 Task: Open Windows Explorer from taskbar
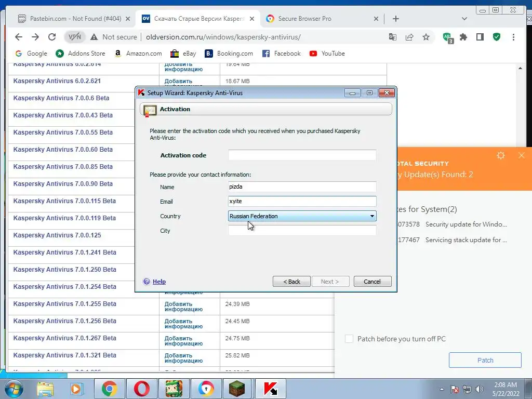point(45,389)
